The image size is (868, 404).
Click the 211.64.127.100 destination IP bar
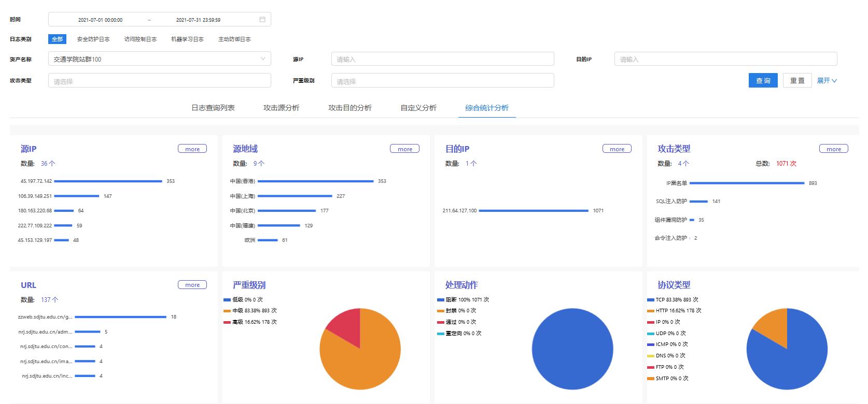(534, 211)
